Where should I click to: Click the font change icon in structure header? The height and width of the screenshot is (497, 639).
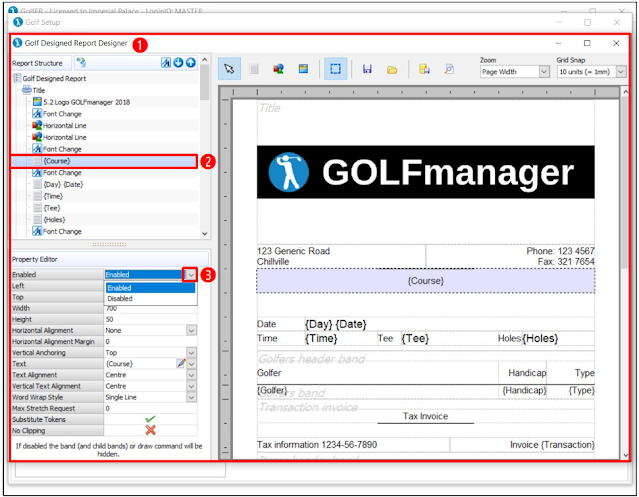[x=166, y=63]
